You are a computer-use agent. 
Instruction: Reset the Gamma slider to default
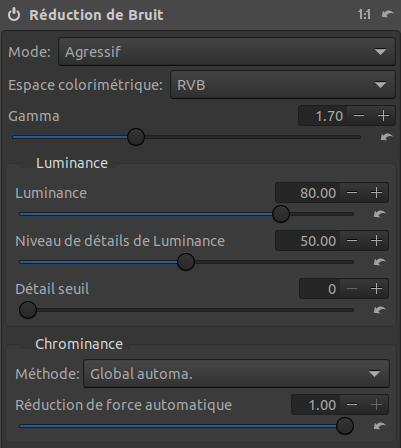tap(386, 137)
